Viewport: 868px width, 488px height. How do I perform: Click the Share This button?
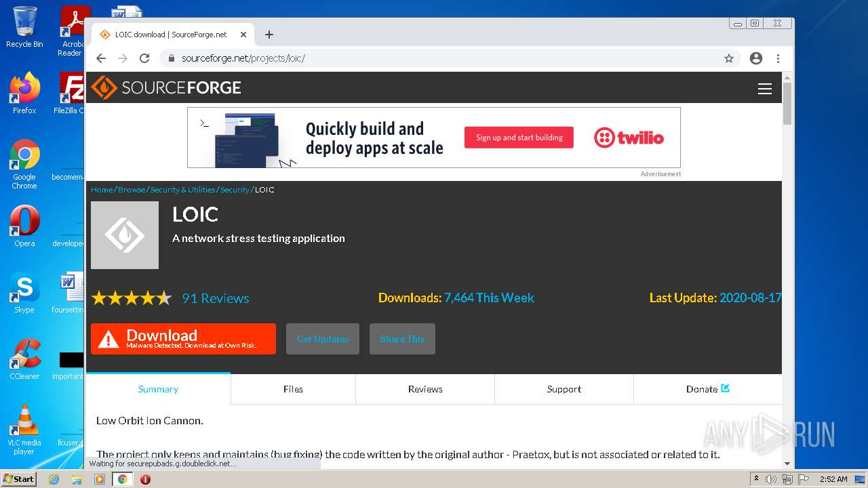pyautogui.click(x=402, y=339)
